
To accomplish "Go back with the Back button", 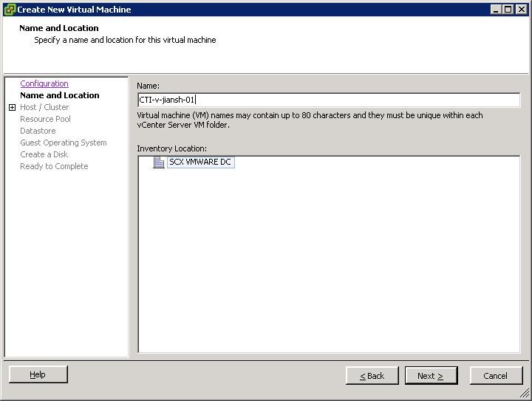I will (x=372, y=376).
